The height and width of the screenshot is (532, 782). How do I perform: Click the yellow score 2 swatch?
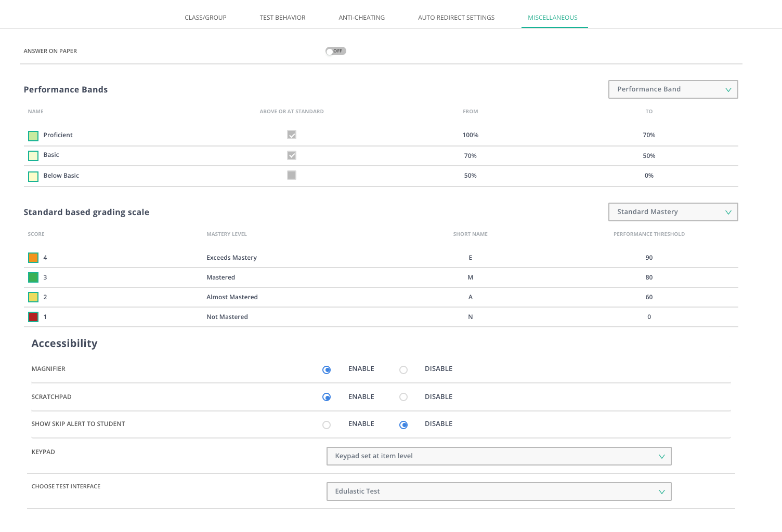click(x=33, y=297)
